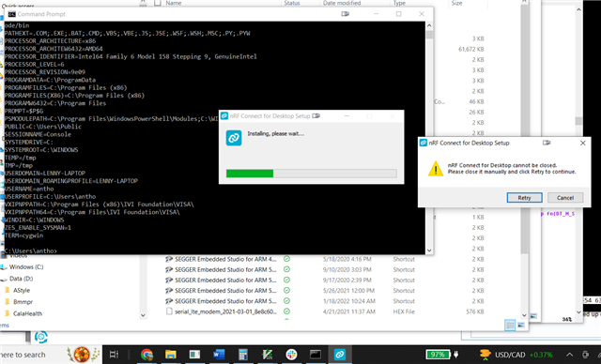Open the Vim editor taskbar icon
The height and width of the screenshot is (364, 601).
[x=267, y=355]
